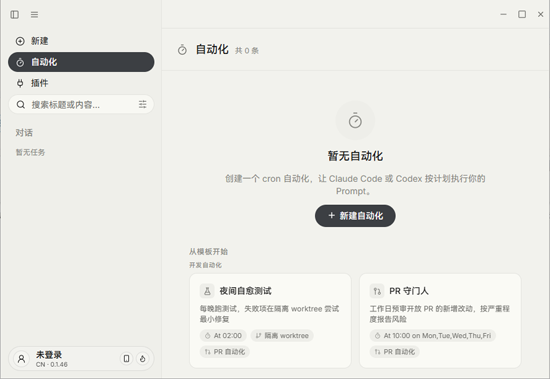
Task: Minimize the application window
Action: point(503,14)
